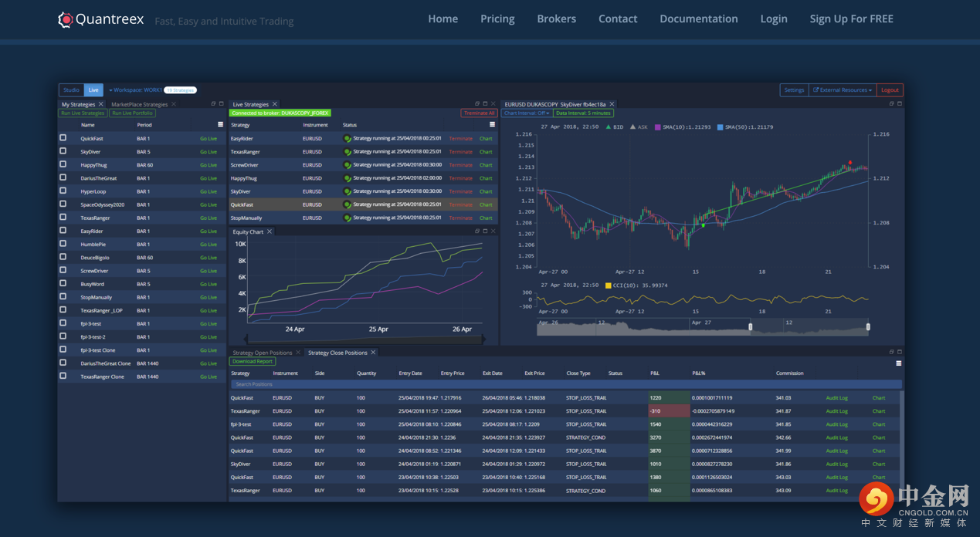980x537 pixels.
Task: Open Live Strategies hamburger menu icon
Action: [x=492, y=124]
